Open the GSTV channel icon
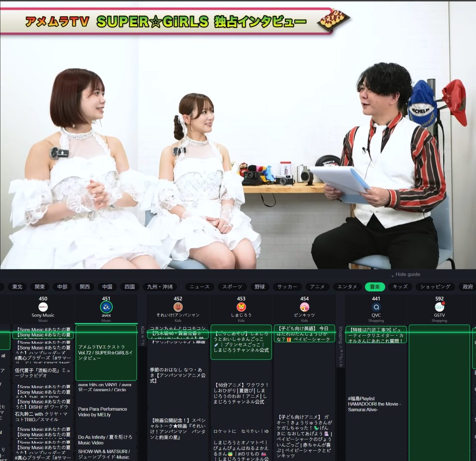 (440, 307)
